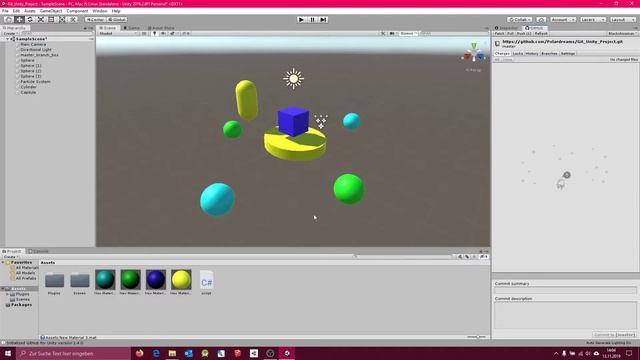Switch to the Game tab

[131, 28]
